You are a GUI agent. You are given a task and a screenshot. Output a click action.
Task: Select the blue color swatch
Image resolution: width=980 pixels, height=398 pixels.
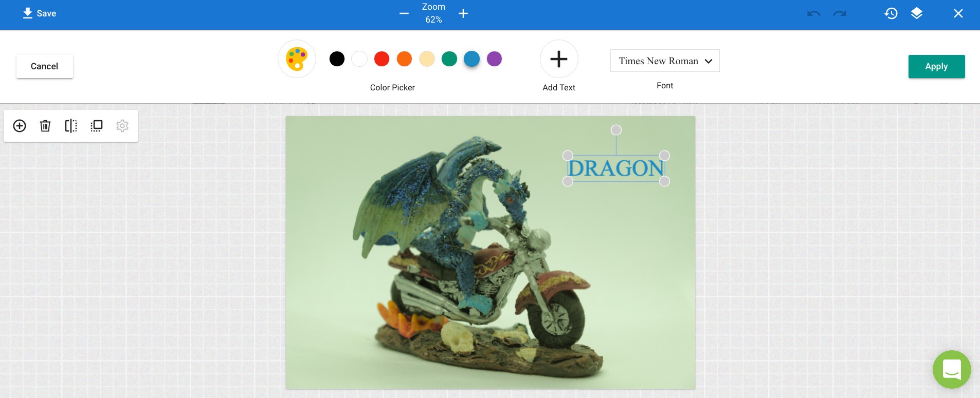point(471,59)
